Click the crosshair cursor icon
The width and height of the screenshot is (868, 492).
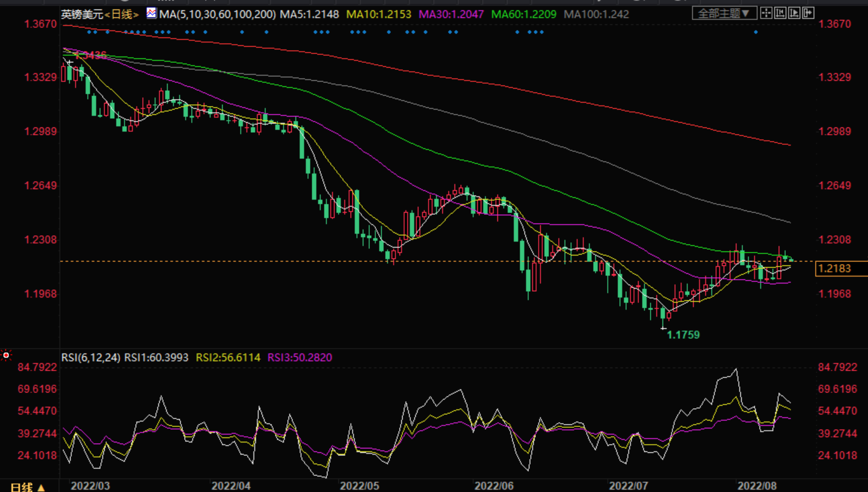tap(766, 13)
